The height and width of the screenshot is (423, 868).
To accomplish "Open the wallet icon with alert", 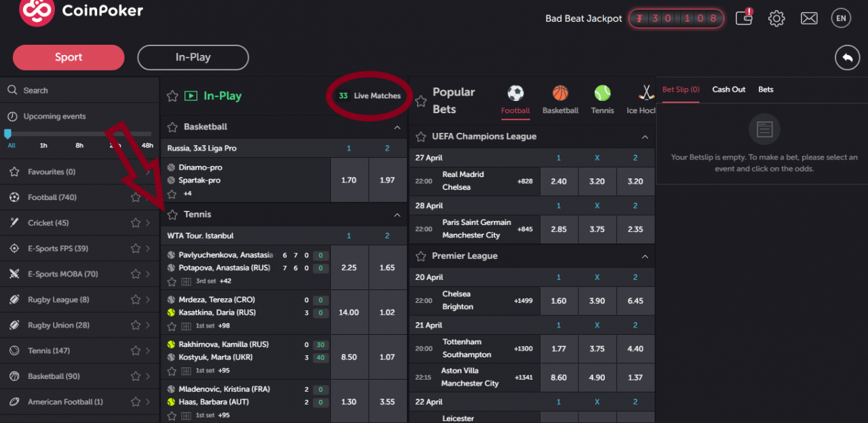I will point(744,18).
